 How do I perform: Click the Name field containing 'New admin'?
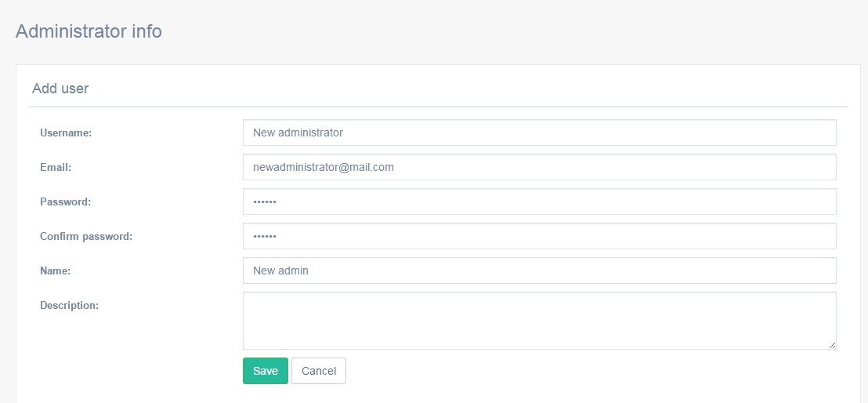539,270
